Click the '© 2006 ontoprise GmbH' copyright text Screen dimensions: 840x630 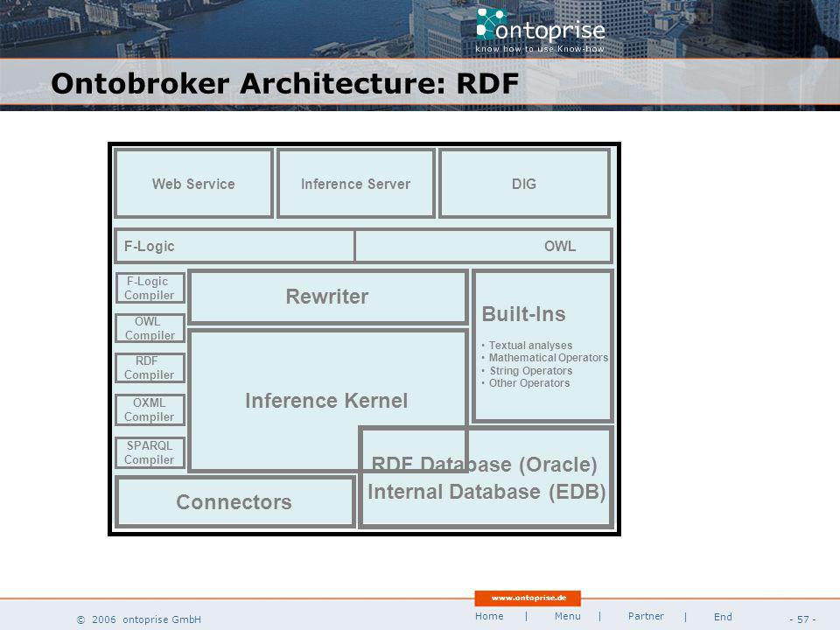point(139,619)
